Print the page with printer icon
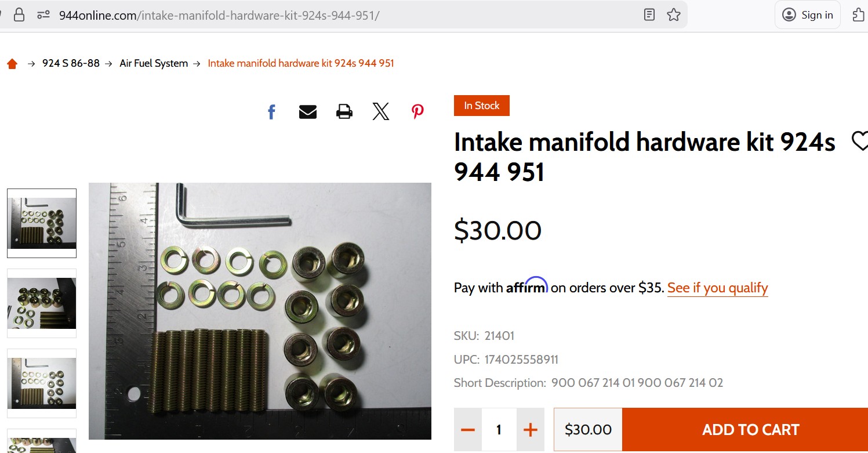The height and width of the screenshot is (453, 868). point(344,111)
